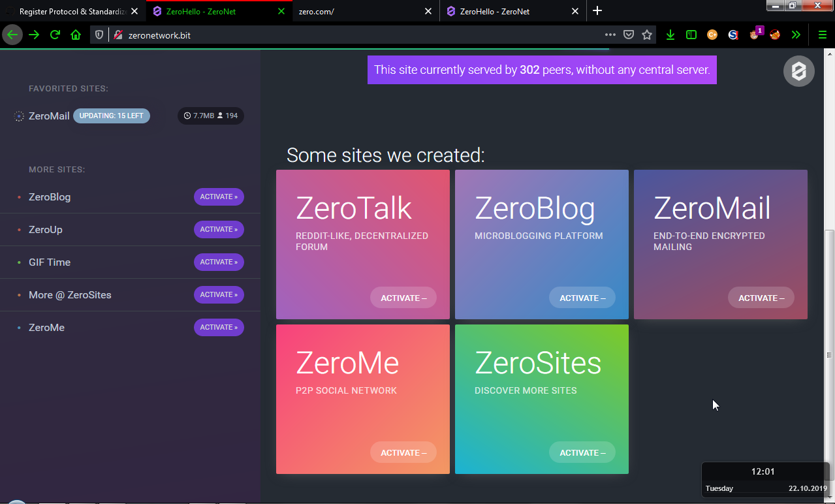This screenshot has height=504, width=835.
Task: Open the ZeroNet logo icon on the homepage
Action: pos(798,71)
